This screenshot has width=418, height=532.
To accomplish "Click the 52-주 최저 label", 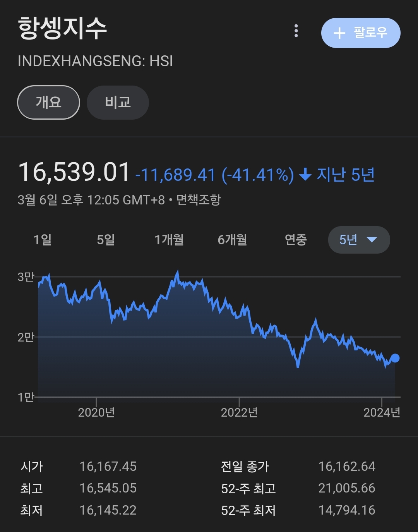I will pos(248,510).
